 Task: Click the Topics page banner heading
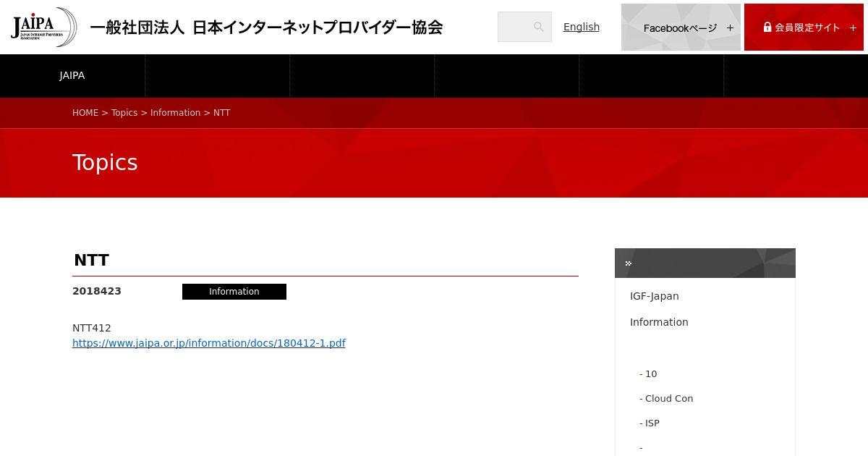pos(105,163)
